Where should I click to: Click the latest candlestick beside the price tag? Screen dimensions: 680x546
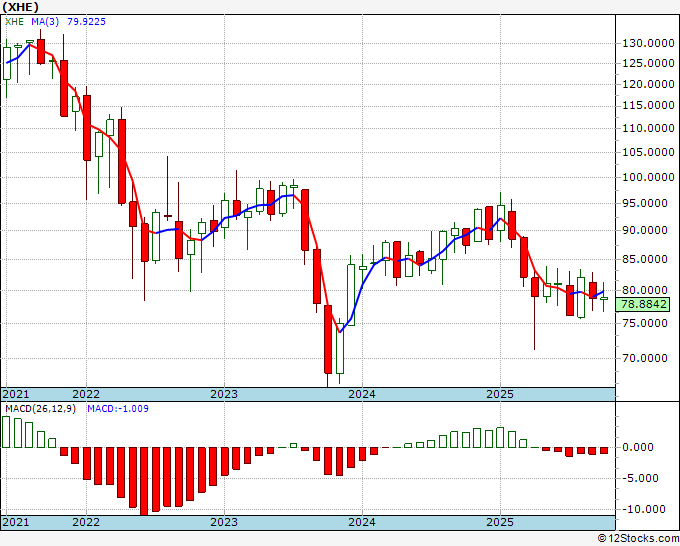(604, 298)
